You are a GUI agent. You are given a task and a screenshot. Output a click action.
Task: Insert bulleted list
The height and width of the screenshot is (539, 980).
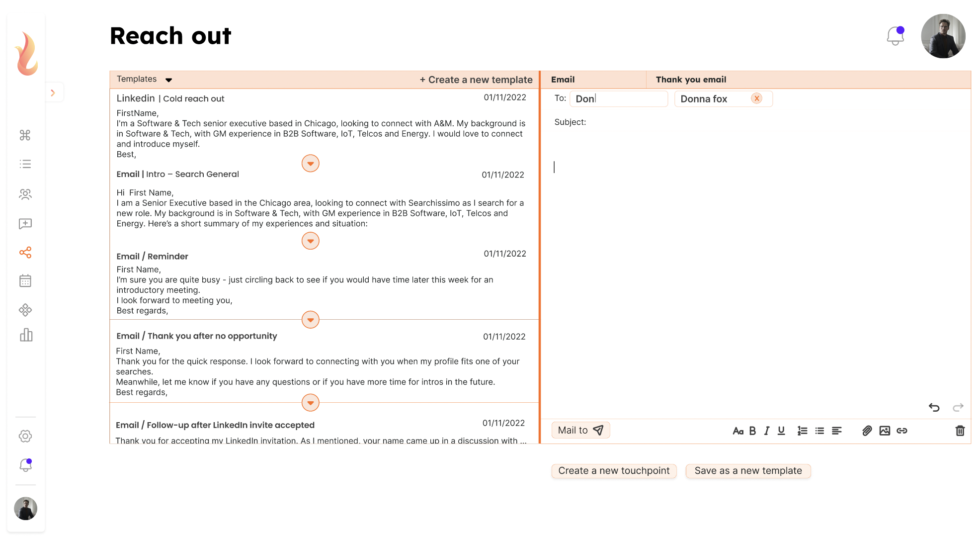(x=819, y=431)
